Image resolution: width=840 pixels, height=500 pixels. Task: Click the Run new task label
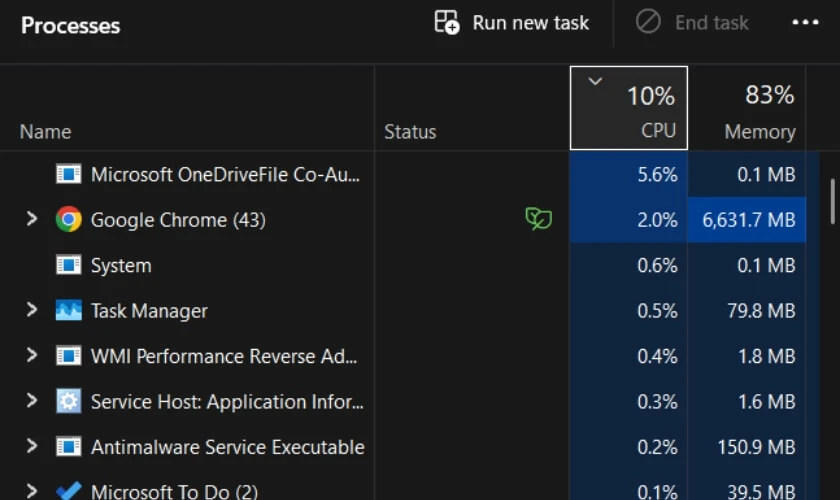530,23
